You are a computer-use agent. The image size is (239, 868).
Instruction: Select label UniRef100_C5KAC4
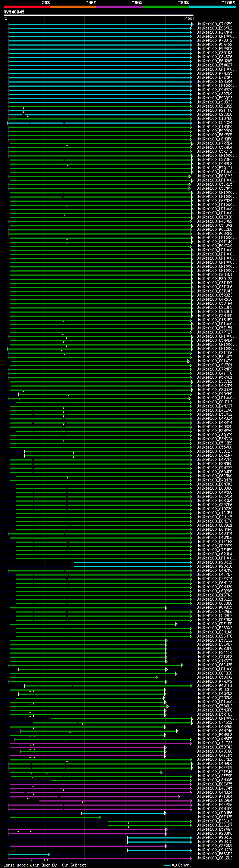214,148
